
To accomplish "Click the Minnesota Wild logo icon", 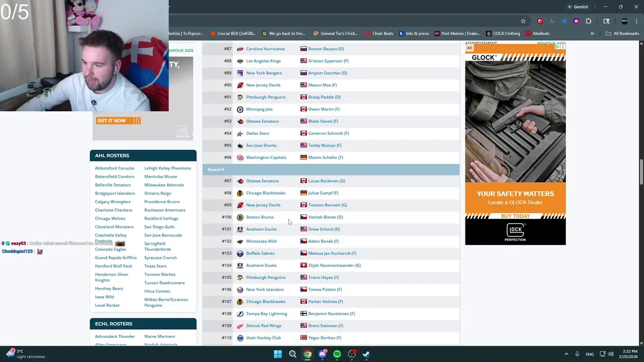I will [240, 241].
